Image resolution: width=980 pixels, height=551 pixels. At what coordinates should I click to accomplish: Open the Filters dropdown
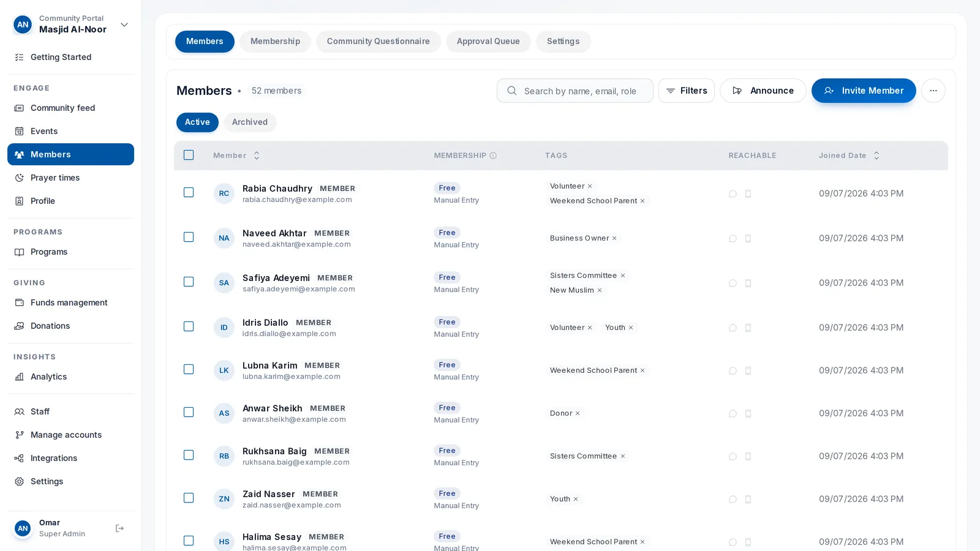[x=687, y=91]
